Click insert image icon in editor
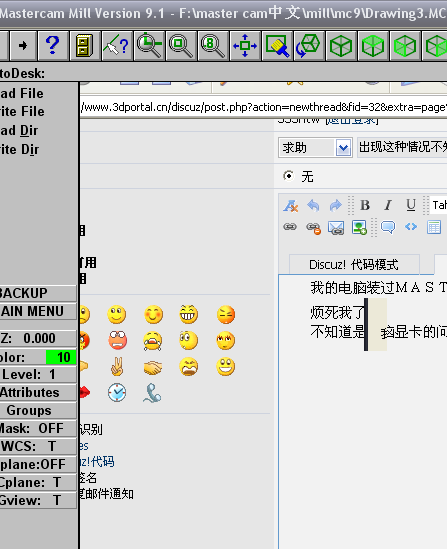Image resolution: width=447 pixels, height=549 pixels. coord(359,228)
